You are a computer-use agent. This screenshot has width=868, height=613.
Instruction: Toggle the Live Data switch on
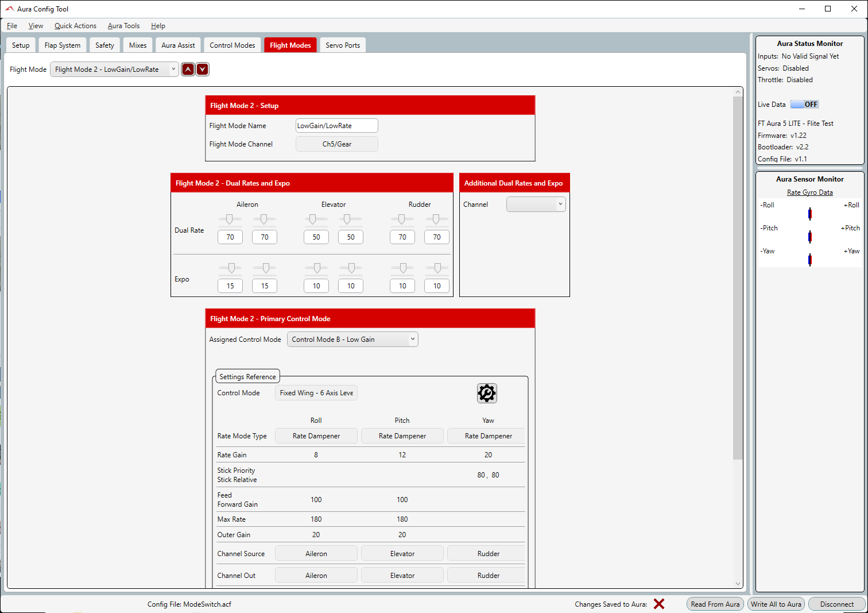pyautogui.click(x=804, y=105)
